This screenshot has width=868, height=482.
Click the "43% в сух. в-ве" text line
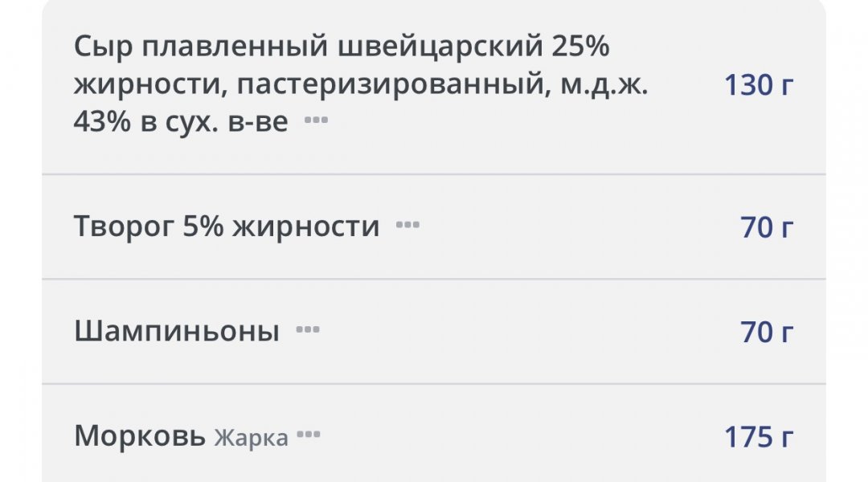[181, 122]
